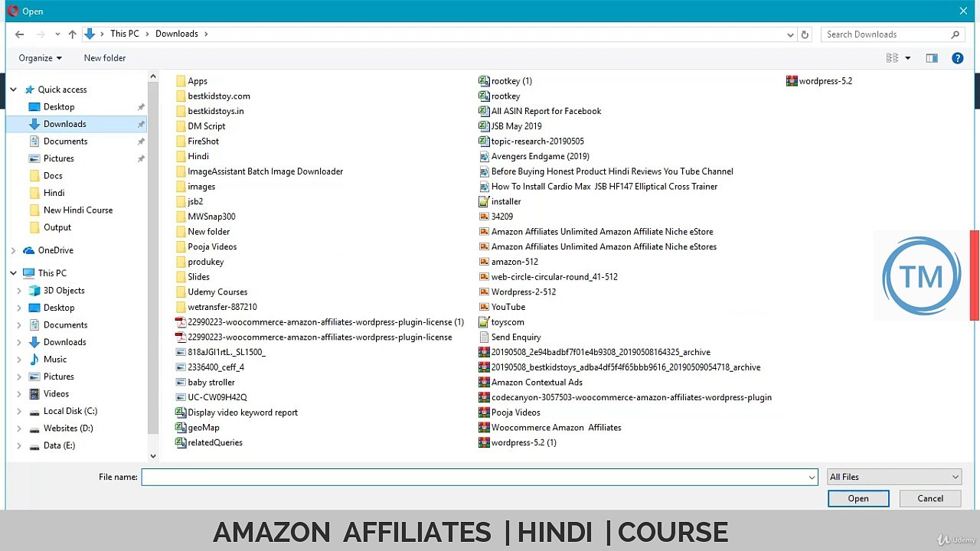The height and width of the screenshot is (551, 980).
Task: Collapse the This PC tree node
Action: point(13,273)
